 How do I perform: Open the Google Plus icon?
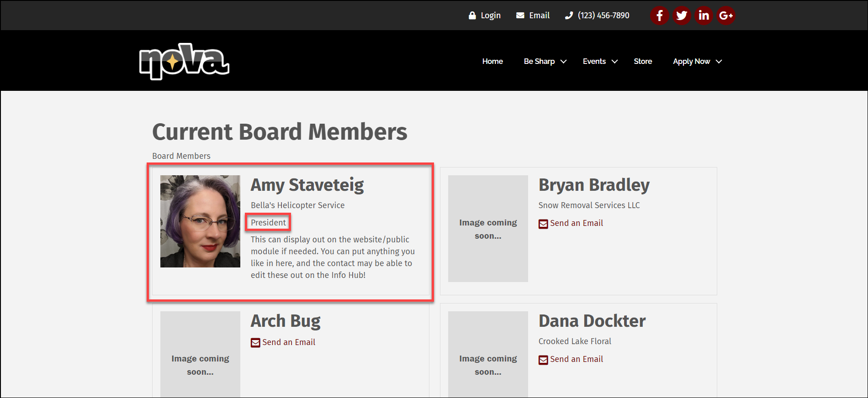725,16
